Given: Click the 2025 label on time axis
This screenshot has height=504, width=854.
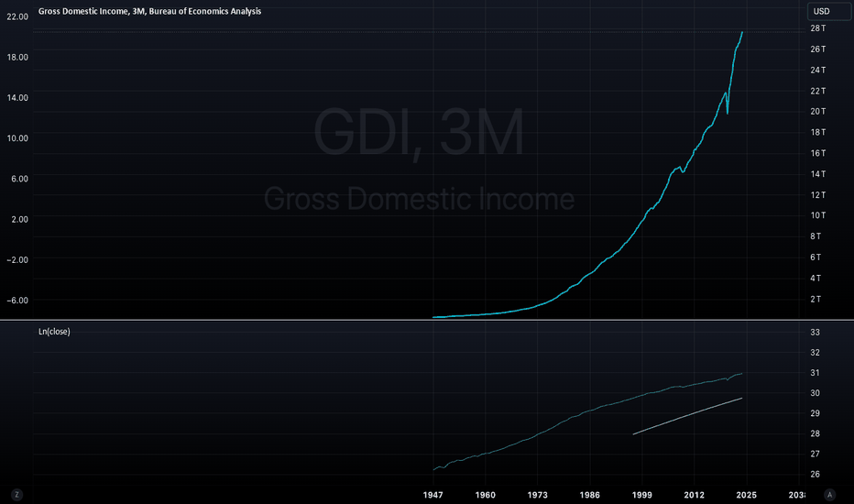Looking at the screenshot, I should point(746,495).
